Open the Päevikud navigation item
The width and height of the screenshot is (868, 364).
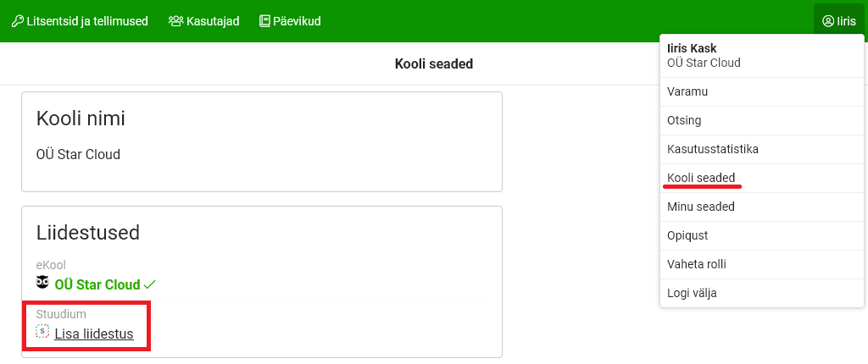[297, 21]
